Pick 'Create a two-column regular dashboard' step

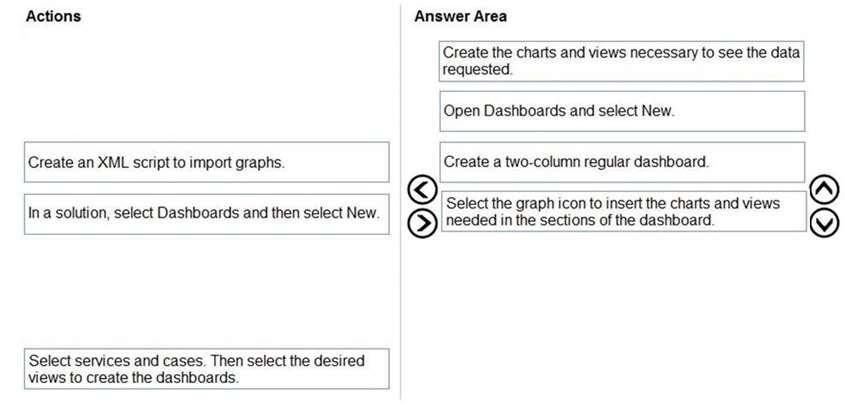(622, 162)
